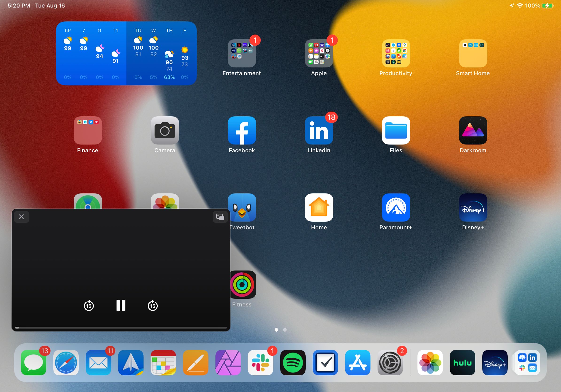Screen dimensions: 561x392
Task: Tap the second home screen page dot
Action: [x=285, y=330]
